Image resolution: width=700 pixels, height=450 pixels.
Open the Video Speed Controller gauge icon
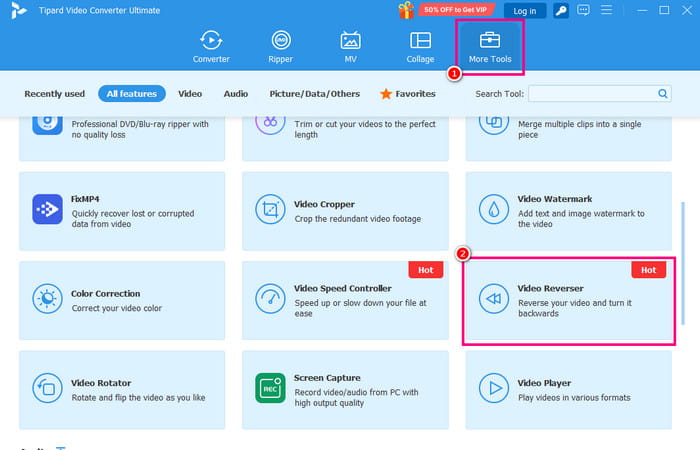[x=270, y=298]
